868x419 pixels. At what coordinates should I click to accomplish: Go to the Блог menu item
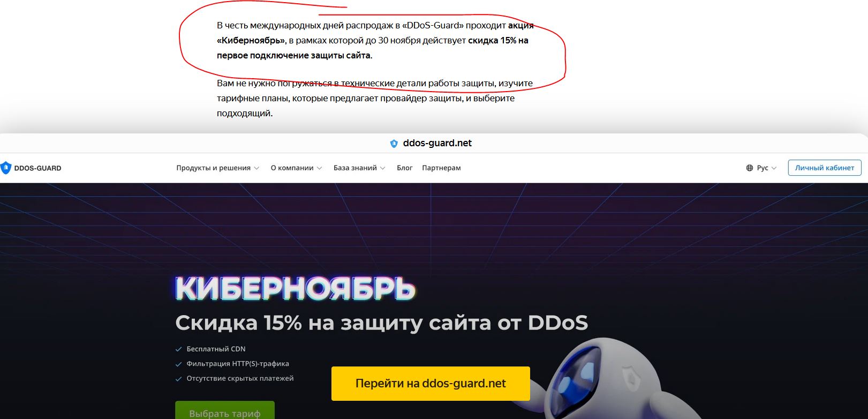[404, 168]
